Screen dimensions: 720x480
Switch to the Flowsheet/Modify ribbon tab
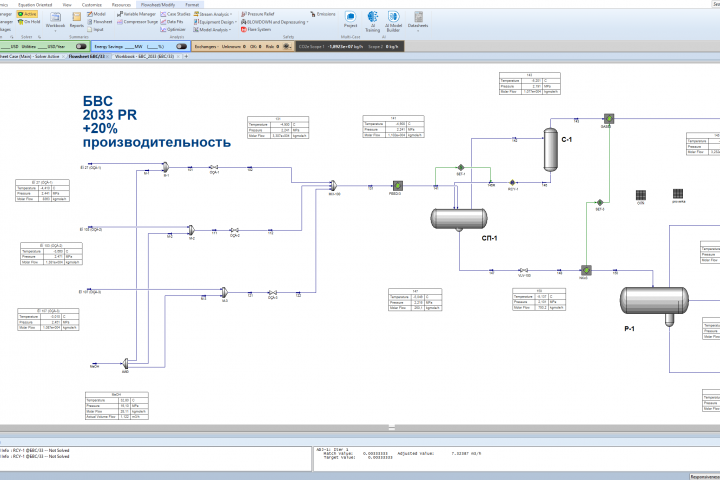(158, 5)
